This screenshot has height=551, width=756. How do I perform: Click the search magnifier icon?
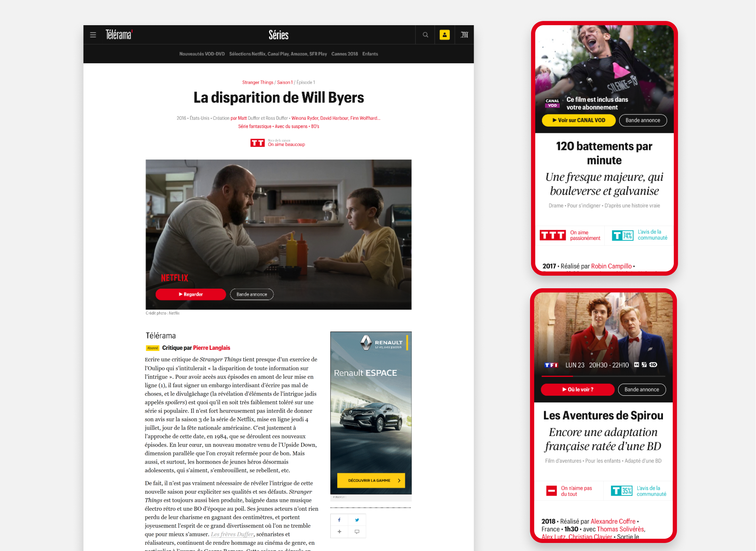click(x=425, y=35)
